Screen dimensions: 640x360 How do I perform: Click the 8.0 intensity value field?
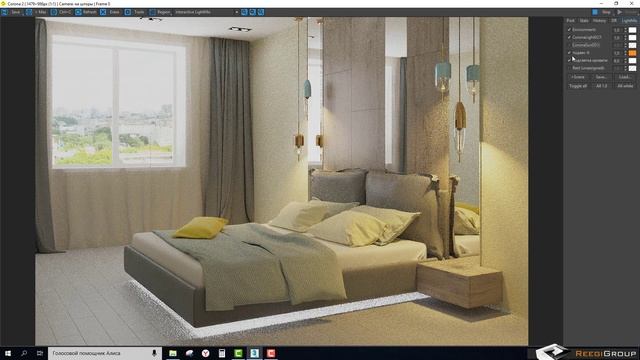617,60
